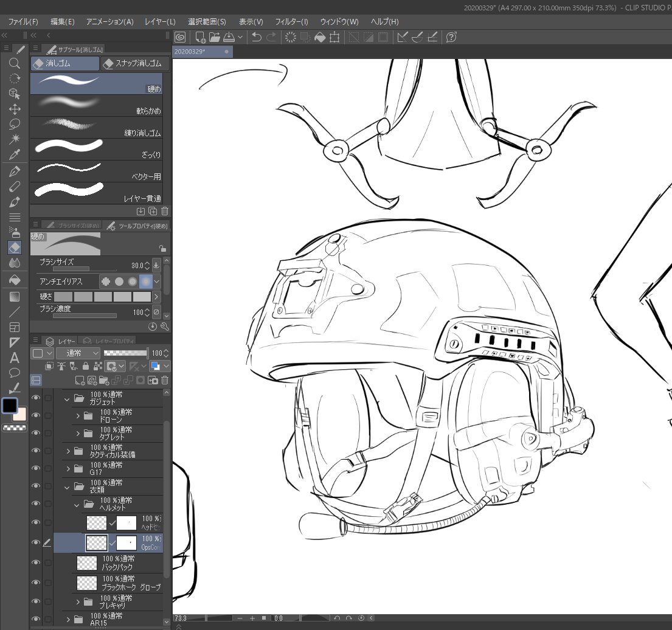This screenshot has height=630, width=672.
Task: Delete layer trash icon in layer panel
Action: 165,380
